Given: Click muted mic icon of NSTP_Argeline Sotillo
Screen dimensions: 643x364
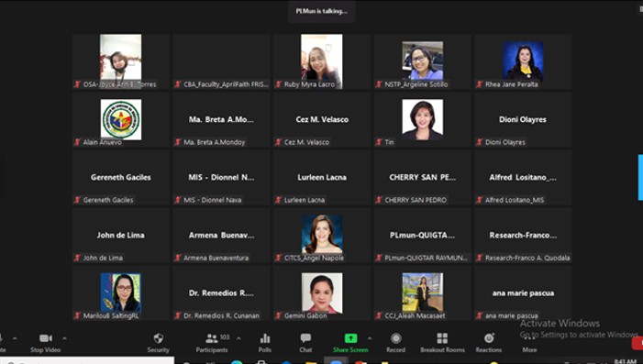Looking at the screenshot, I should [x=379, y=84].
